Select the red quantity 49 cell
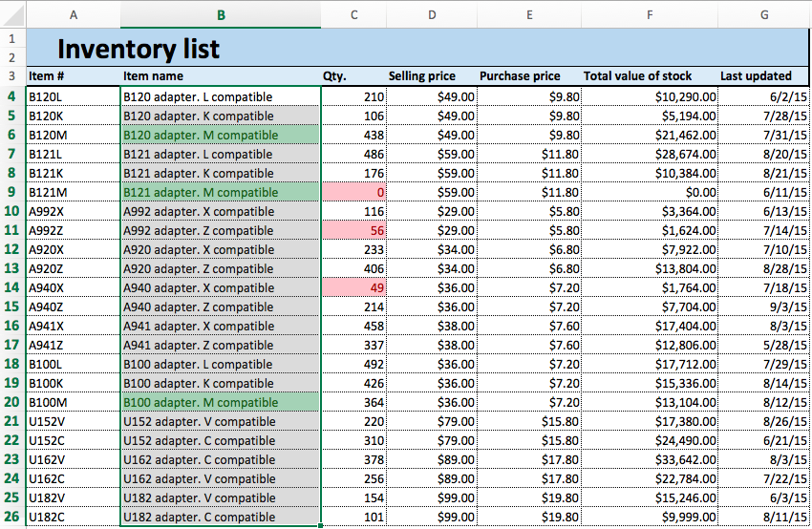The width and height of the screenshot is (812, 529). pyautogui.click(x=354, y=287)
